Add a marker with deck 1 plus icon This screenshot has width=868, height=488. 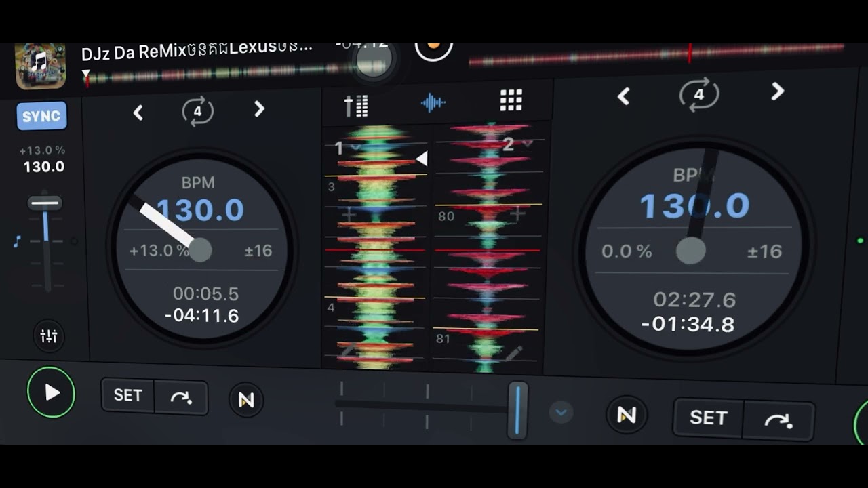pyautogui.click(x=348, y=215)
